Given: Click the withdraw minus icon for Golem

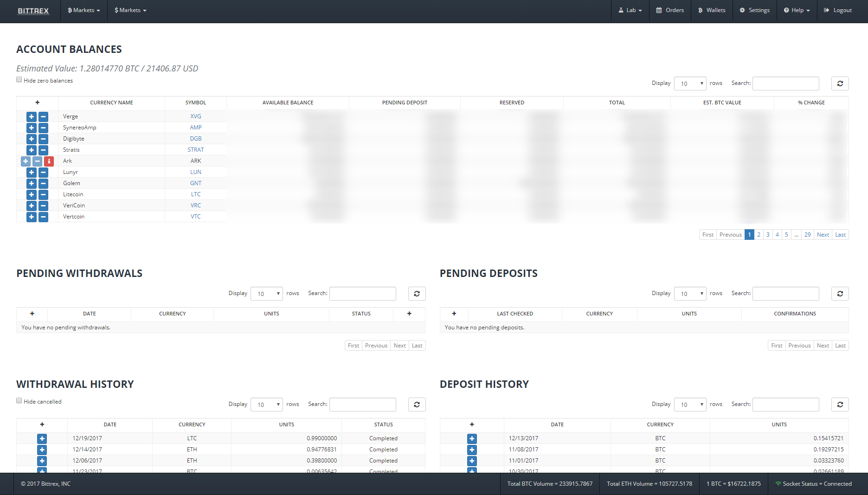Looking at the screenshot, I should (x=43, y=184).
